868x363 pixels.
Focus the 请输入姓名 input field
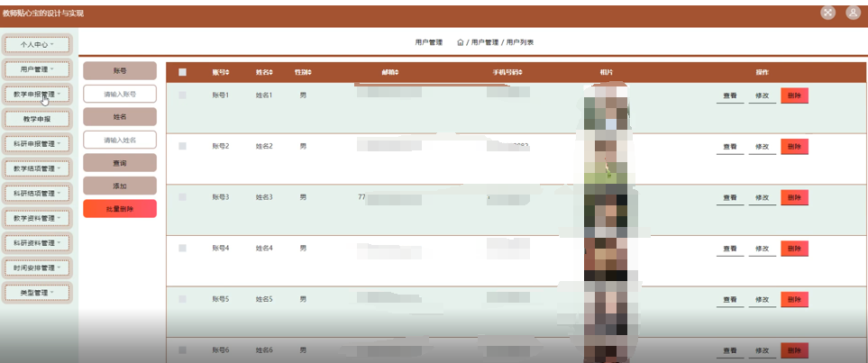[120, 140]
